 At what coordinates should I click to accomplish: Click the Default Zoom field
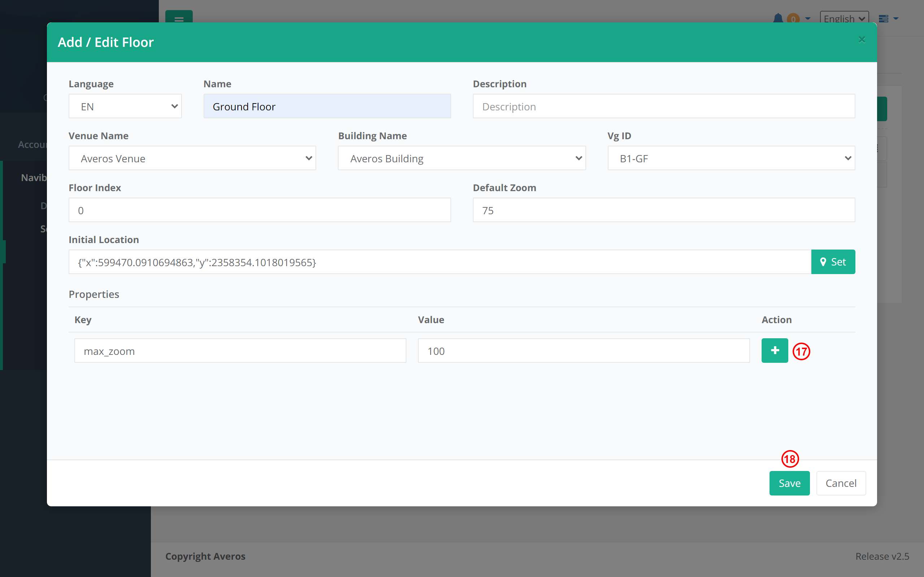(x=664, y=210)
